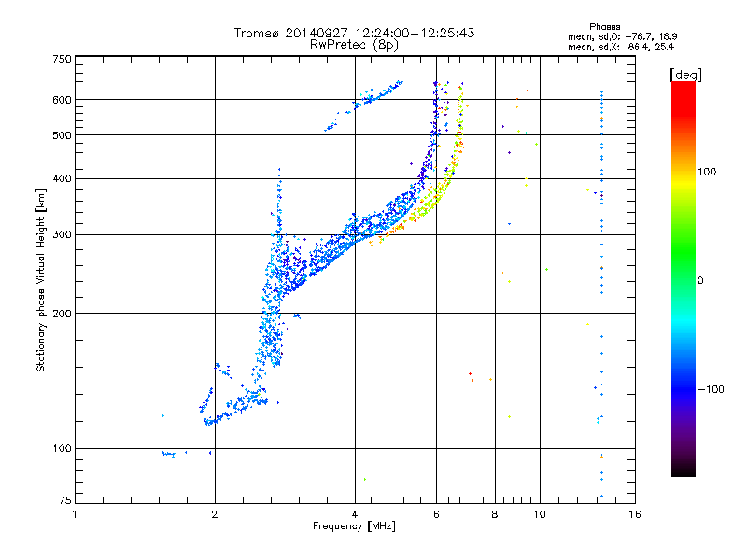This screenshot has height=560, width=747.
Task: Click the colorbar '-100' tick label
Action: pos(711,389)
